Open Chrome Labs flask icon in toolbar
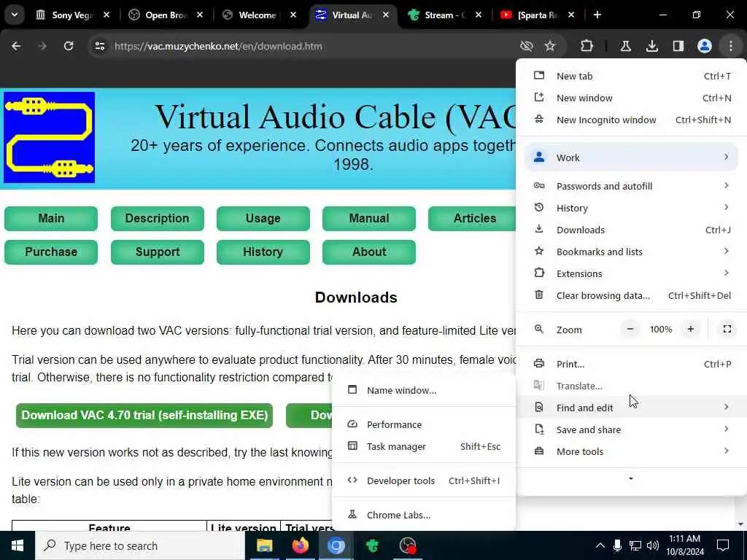Image resolution: width=747 pixels, height=560 pixels. (x=625, y=46)
